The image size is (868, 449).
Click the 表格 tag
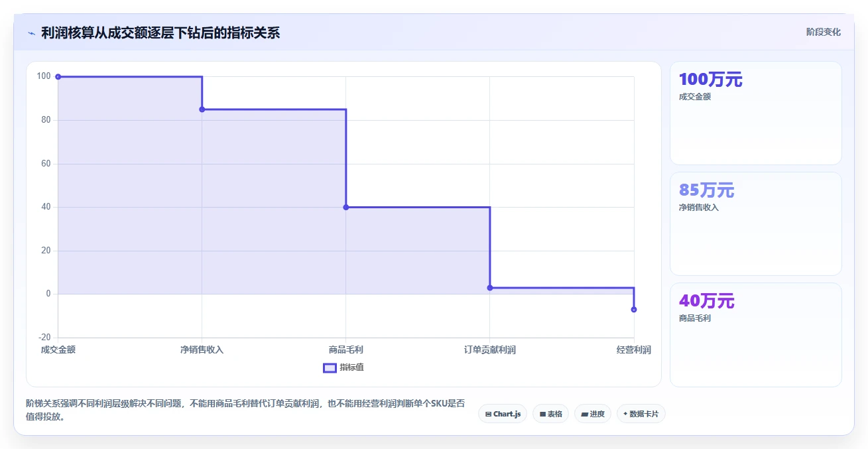(550, 414)
